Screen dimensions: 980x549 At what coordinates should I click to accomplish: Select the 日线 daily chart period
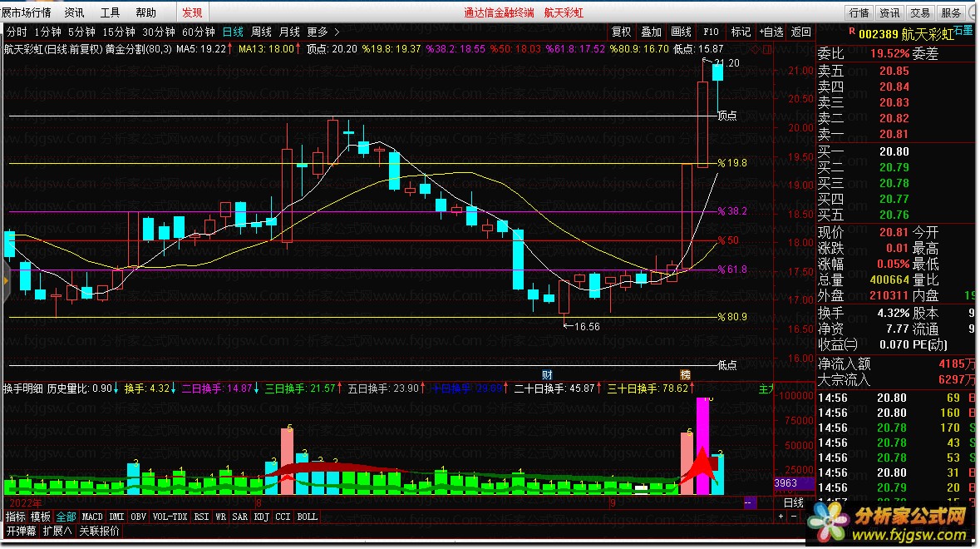click(233, 32)
